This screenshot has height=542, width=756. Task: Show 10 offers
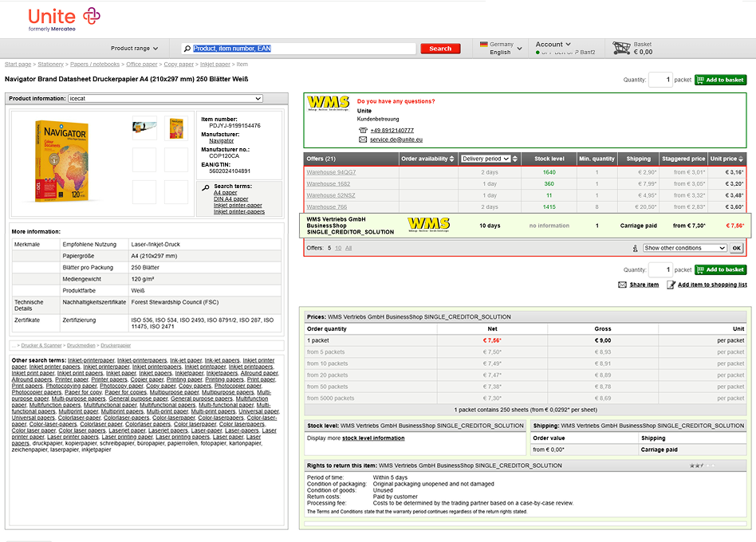pos(338,248)
